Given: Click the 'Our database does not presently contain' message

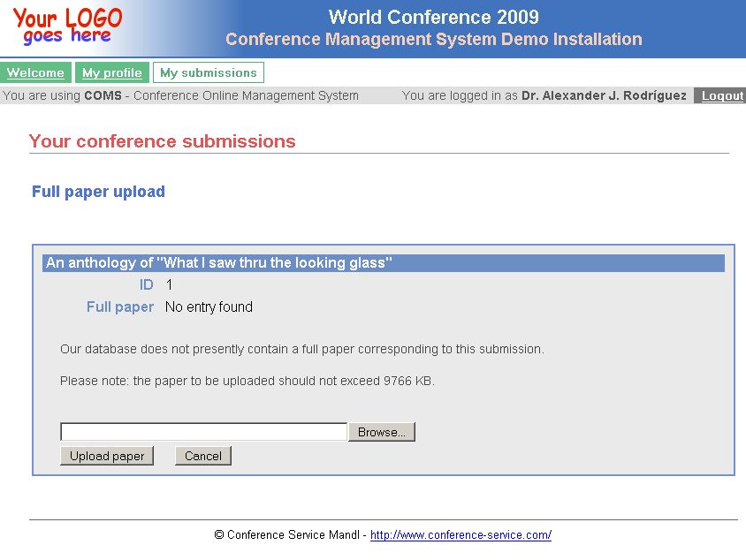Looking at the screenshot, I should coord(302,350).
